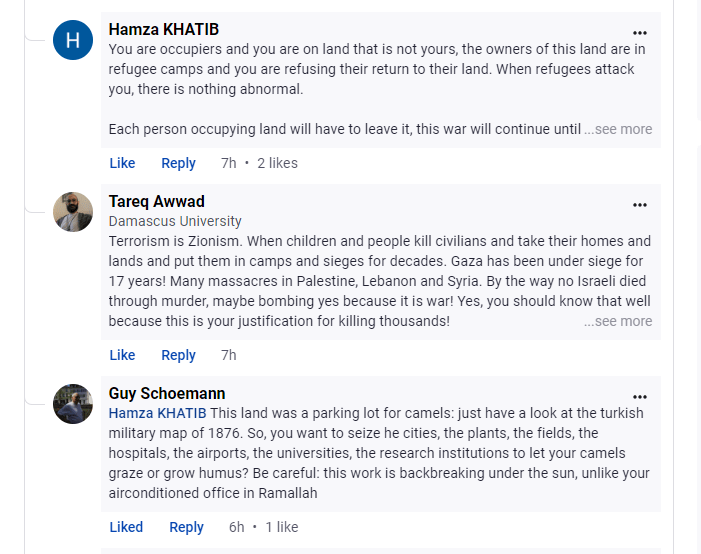Like Tareq Awwad's comment
Viewport: 701px width, 554px height.
[122, 355]
